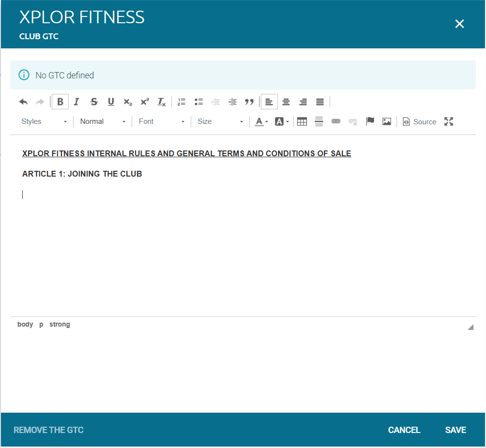Click the ARTICLE 1: JOINING THE CLUB text

[x=82, y=174]
